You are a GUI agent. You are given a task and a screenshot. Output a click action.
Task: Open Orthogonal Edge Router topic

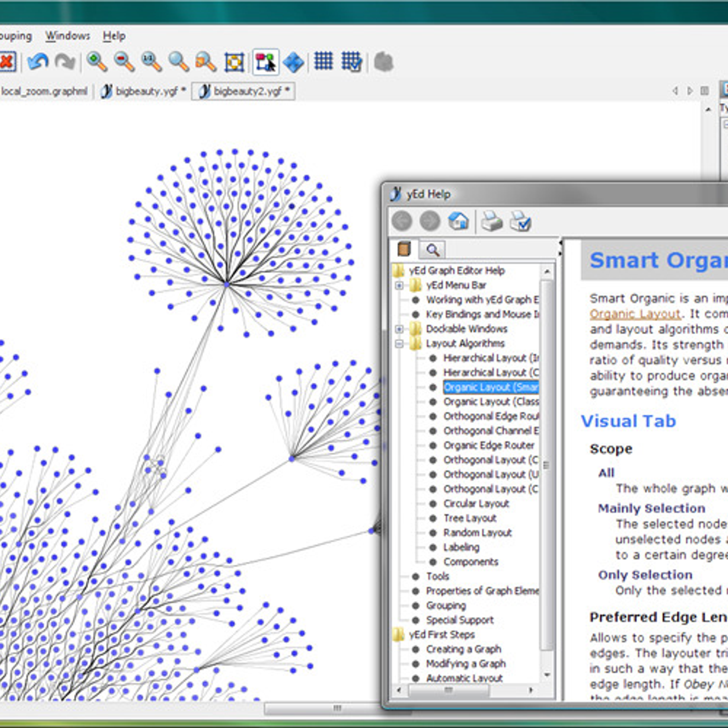coord(491,416)
